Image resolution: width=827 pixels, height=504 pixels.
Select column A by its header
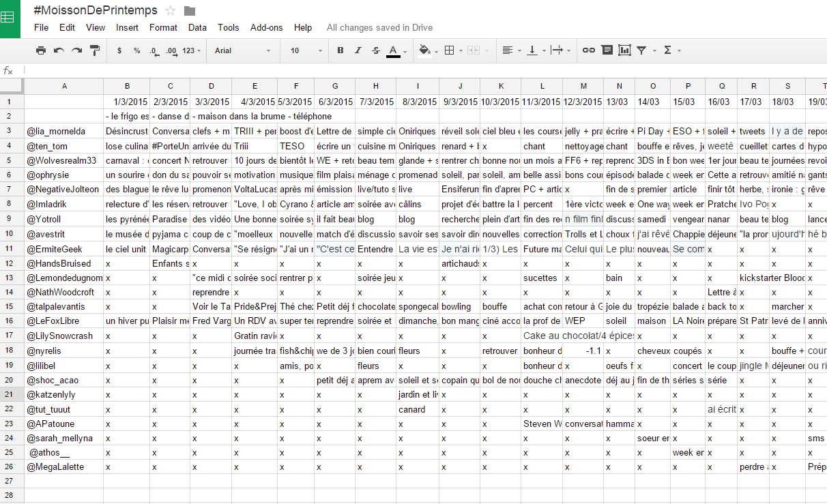coord(64,86)
